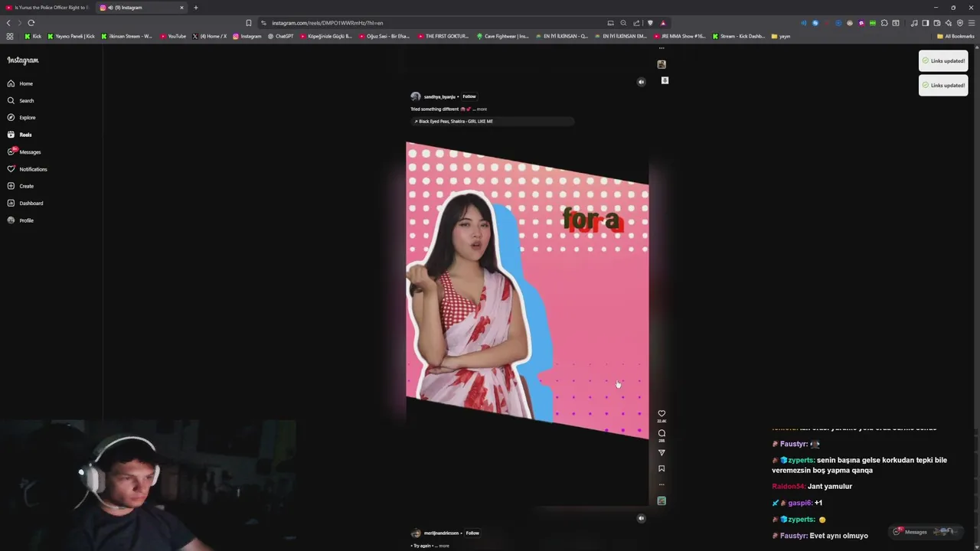Reload the current page
The height and width of the screenshot is (551, 980).
point(31,23)
